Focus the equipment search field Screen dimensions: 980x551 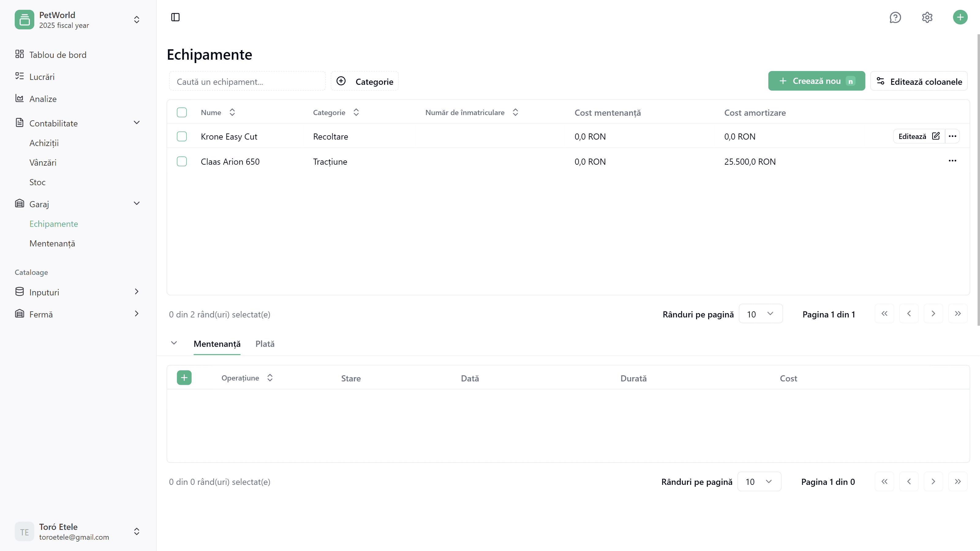(x=247, y=81)
